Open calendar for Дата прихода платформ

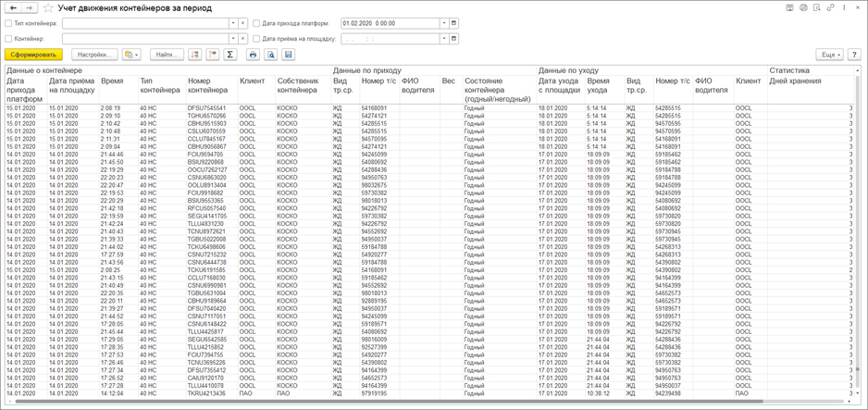[x=454, y=23]
